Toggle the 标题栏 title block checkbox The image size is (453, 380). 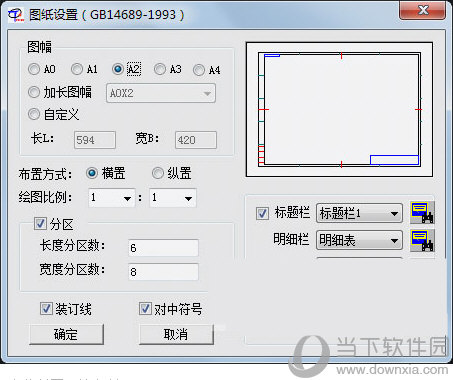(262, 213)
